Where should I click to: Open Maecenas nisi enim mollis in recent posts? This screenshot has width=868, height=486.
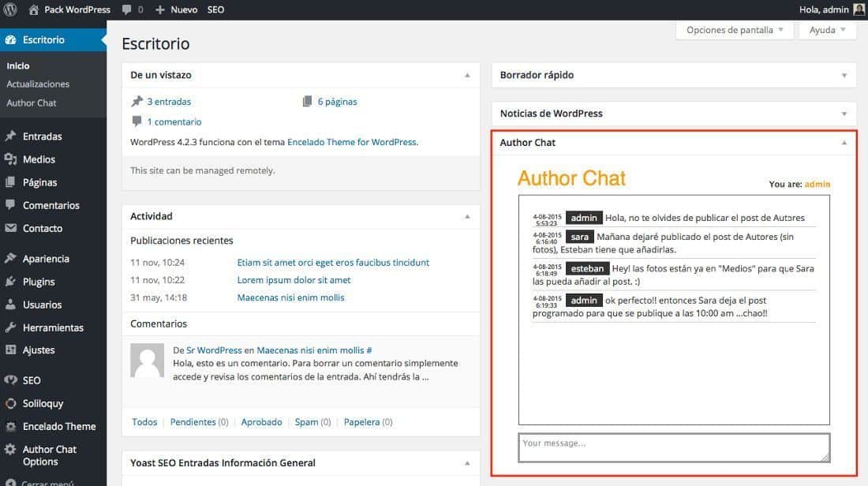click(x=290, y=297)
